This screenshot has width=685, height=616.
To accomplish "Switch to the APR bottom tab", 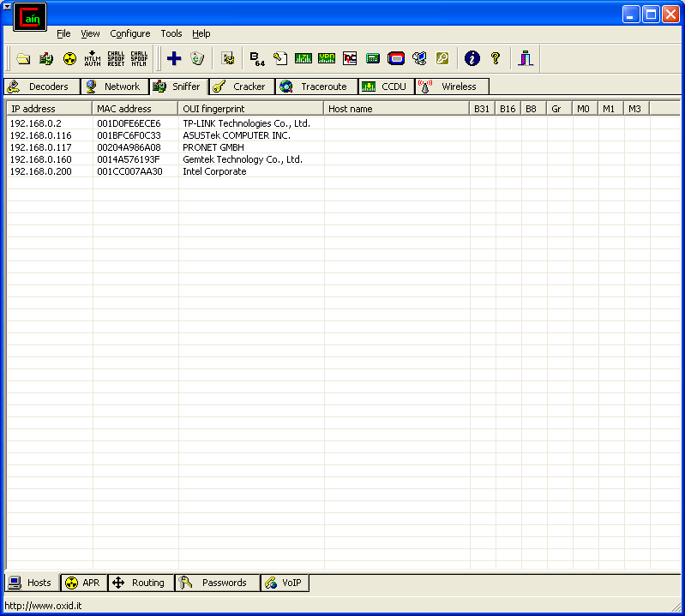I will pos(84,583).
